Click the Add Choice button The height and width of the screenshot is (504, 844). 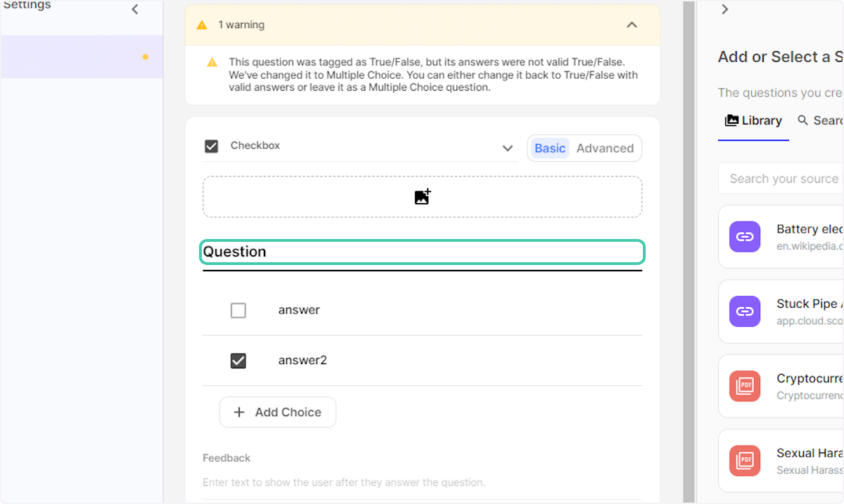click(277, 412)
